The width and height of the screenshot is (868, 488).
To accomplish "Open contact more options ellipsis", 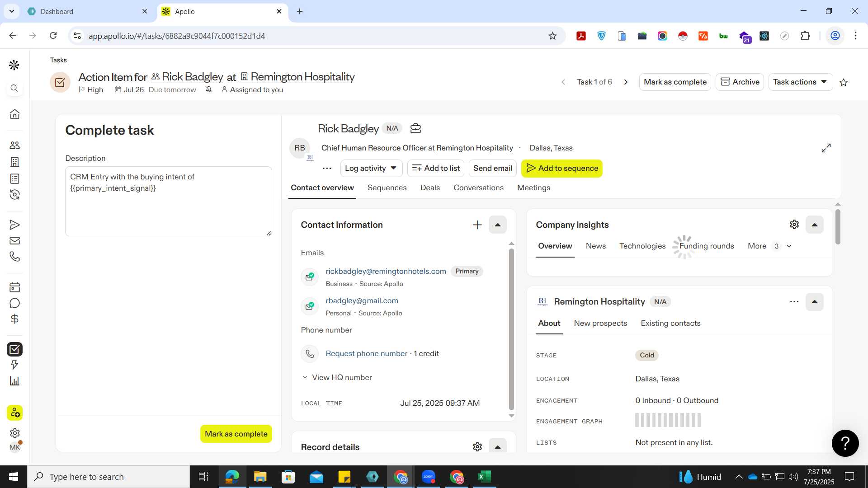I will click(327, 168).
